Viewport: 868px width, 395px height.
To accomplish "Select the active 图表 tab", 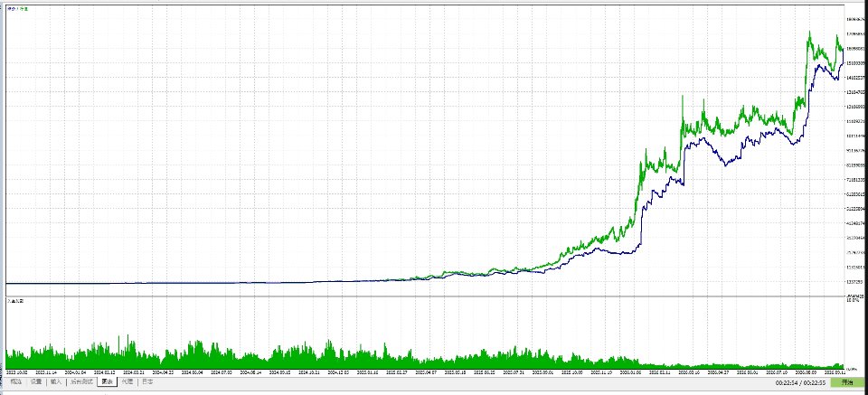I will point(108,381).
